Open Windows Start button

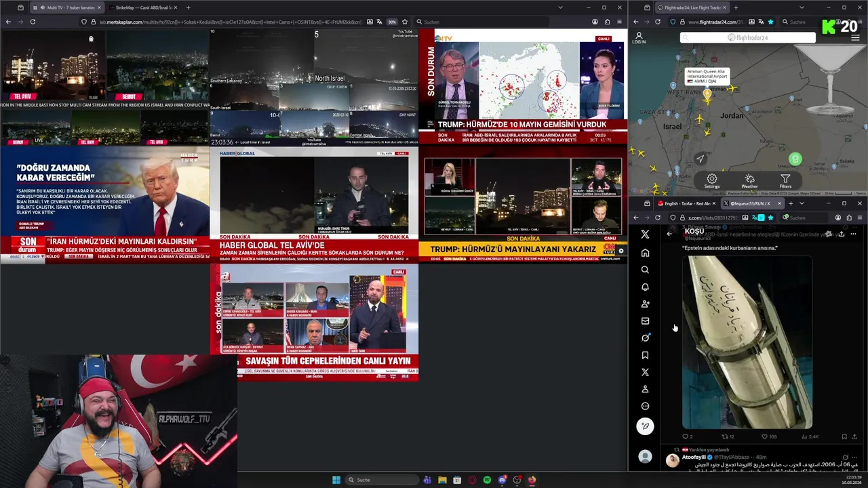coord(336,480)
